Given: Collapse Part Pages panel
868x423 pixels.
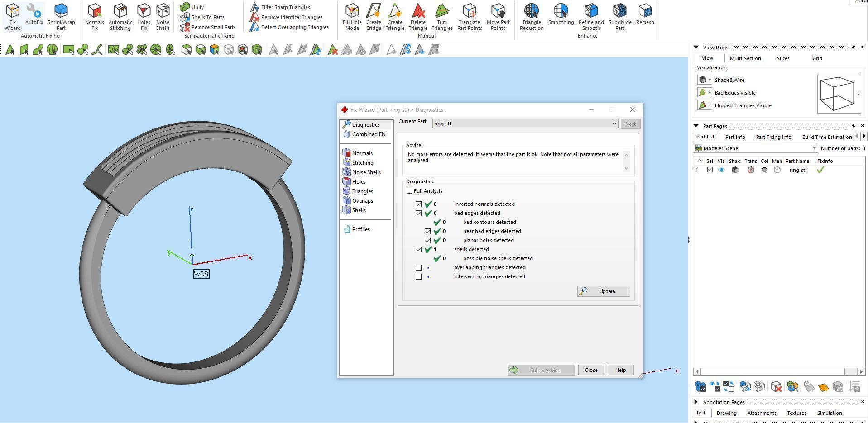Looking at the screenshot, I should pos(696,126).
